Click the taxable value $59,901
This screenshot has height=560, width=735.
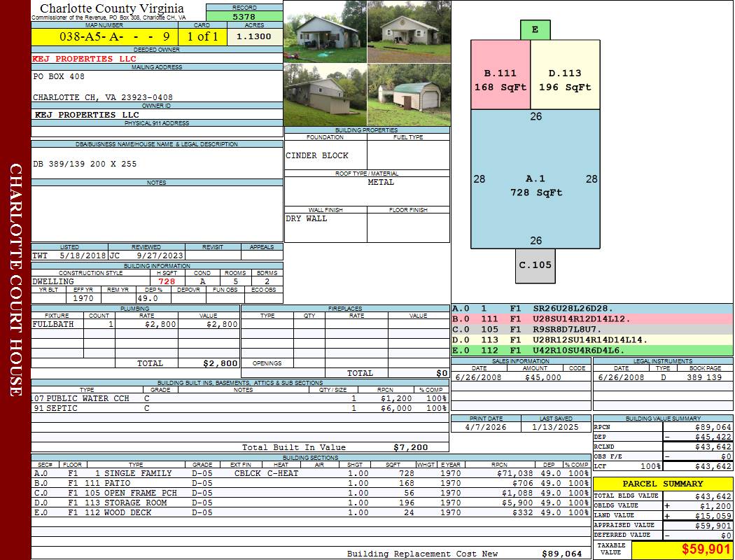682,549
